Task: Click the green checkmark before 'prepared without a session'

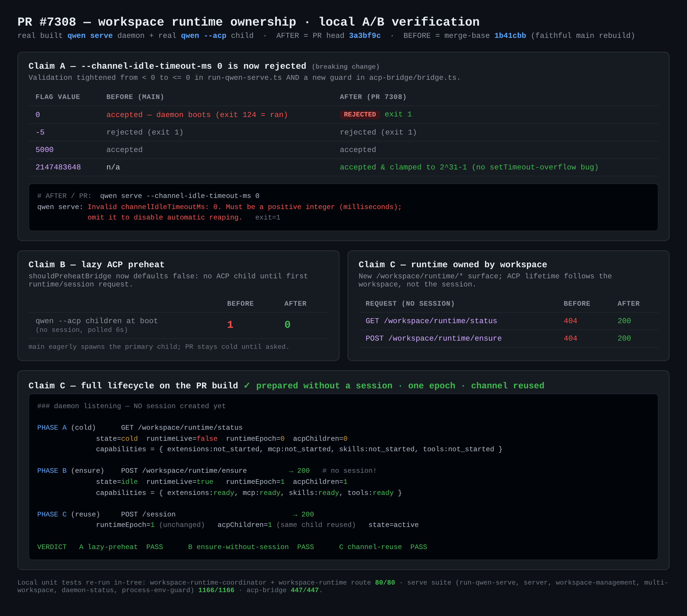Action: 247,385
